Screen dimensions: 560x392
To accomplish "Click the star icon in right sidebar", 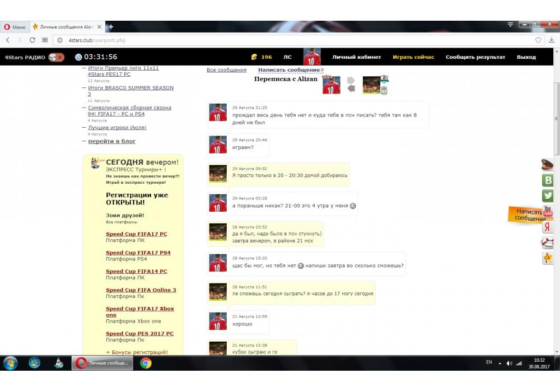I will pyautogui.click(x=548, y=258).
